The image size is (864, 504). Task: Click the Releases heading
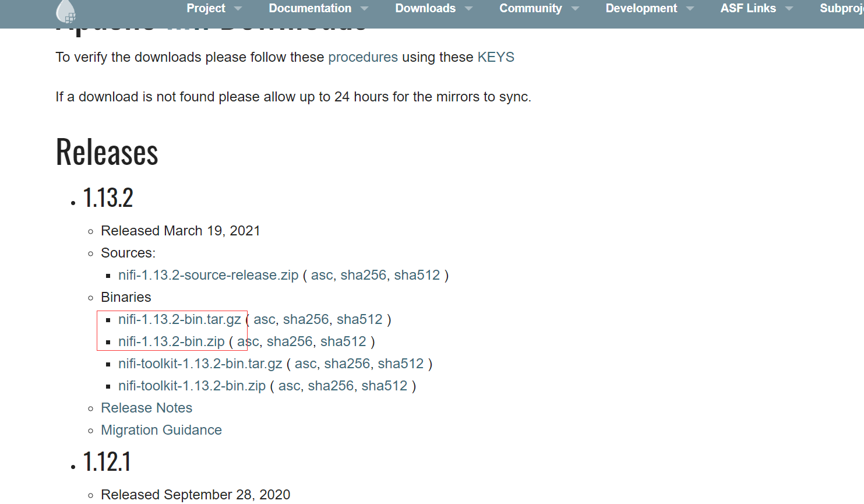[x=107, y=152]
